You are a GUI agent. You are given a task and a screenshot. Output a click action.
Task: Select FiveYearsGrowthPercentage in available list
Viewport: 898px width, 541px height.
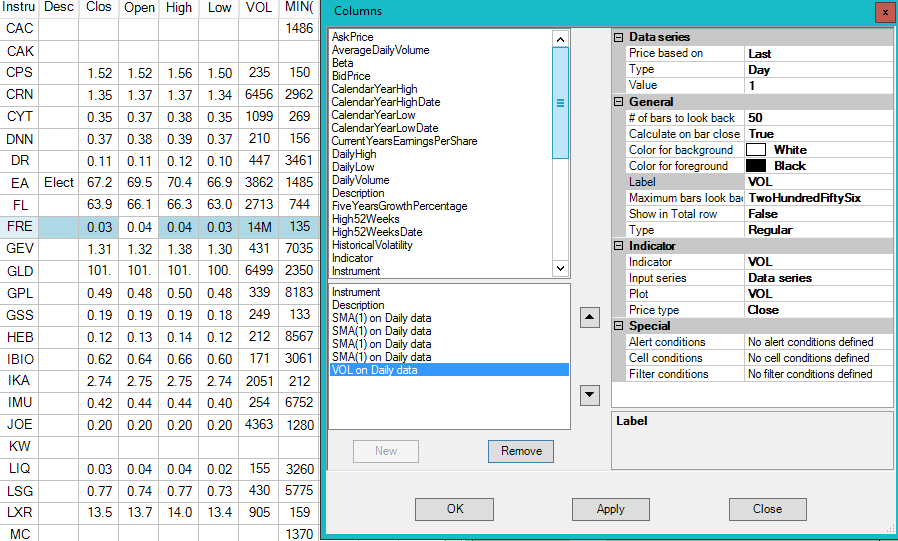399,206
